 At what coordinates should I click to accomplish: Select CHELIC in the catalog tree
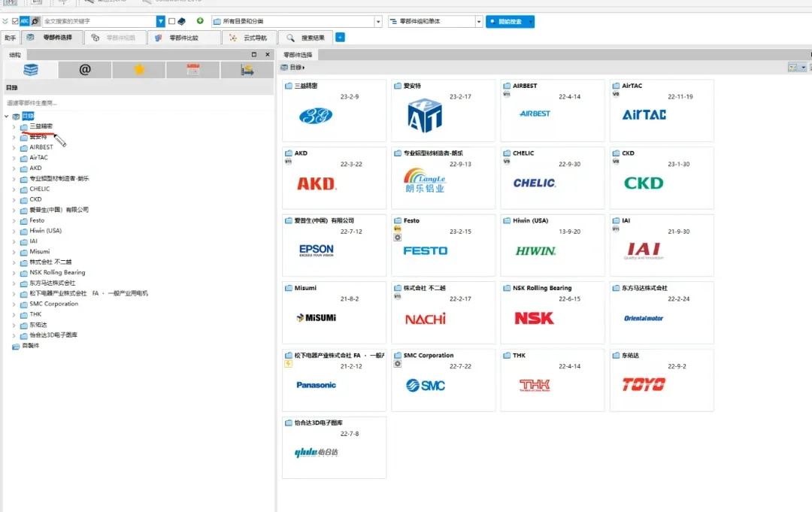39,189
